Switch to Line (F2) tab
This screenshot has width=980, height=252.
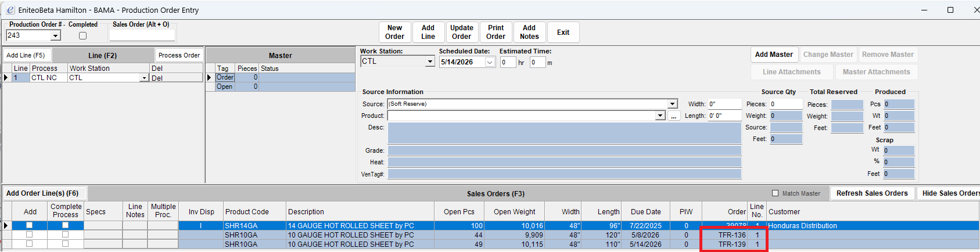(x=103, y=55)
